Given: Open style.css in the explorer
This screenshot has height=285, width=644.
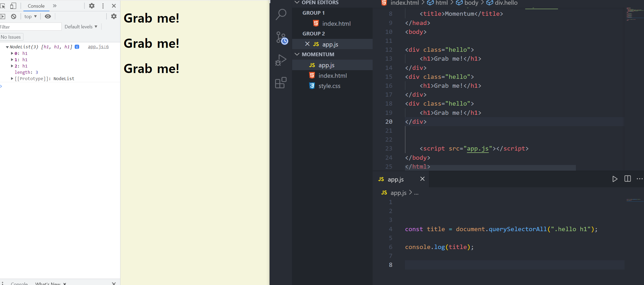Looking at the screenshot, I should point(329,86).
